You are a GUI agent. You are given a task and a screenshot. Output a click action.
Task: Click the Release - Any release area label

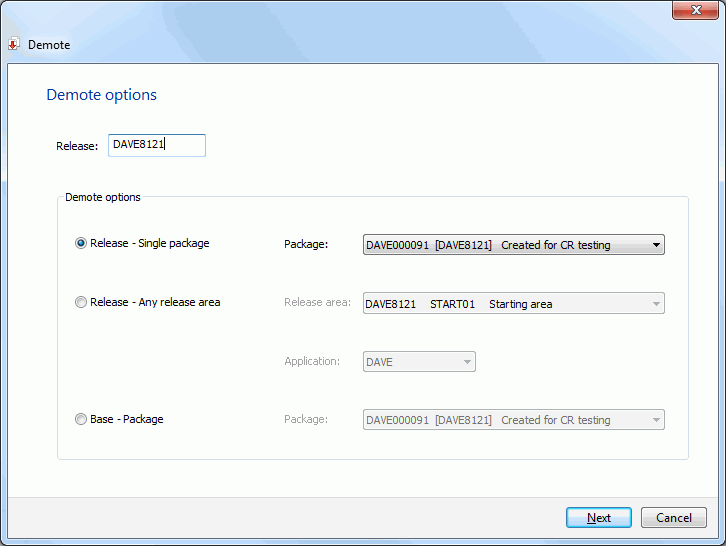point(155,302)
